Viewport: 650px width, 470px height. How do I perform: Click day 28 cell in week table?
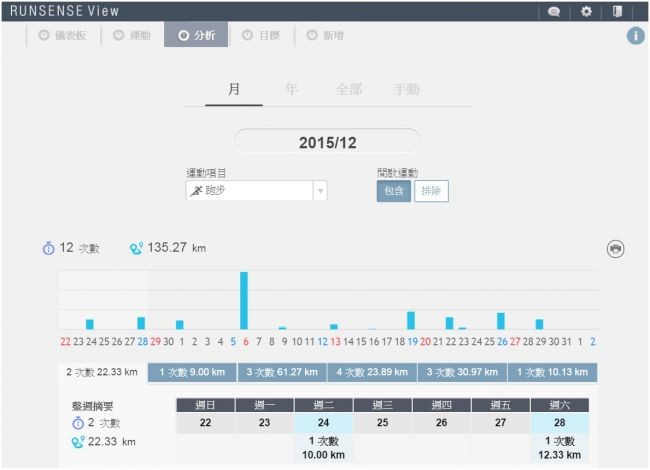(560, 423)
